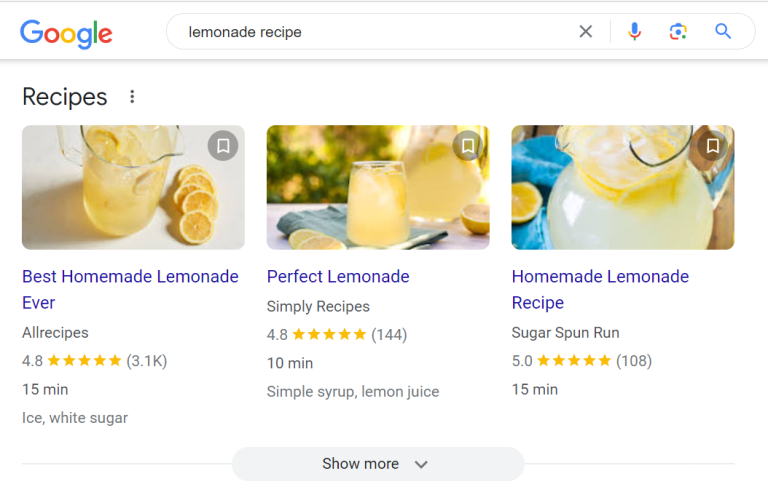Save the Perfect Lemonade recipe bookmark
This screenshot has width=768, height=503.
(x=468, y=146)
